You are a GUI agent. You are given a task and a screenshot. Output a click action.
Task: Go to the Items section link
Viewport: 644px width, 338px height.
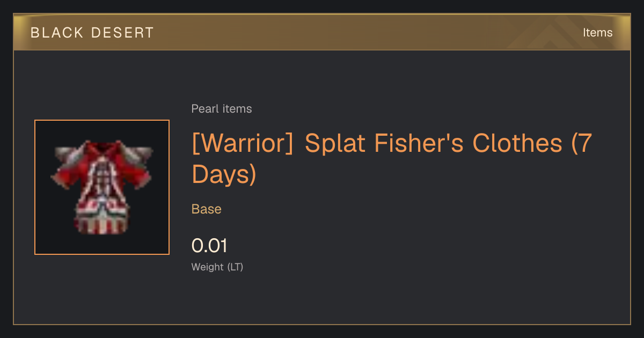click(597, 33)
